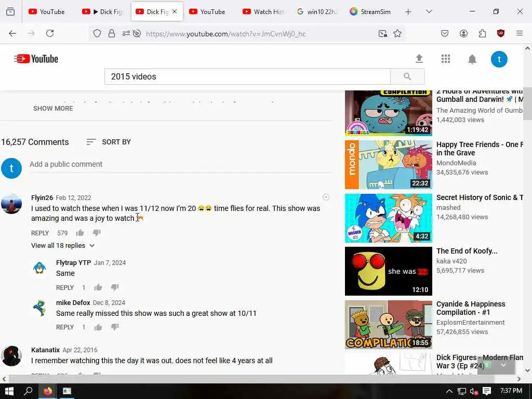
Task: Open the Firefox hamburger menu
Action: [x=519, y=33]
